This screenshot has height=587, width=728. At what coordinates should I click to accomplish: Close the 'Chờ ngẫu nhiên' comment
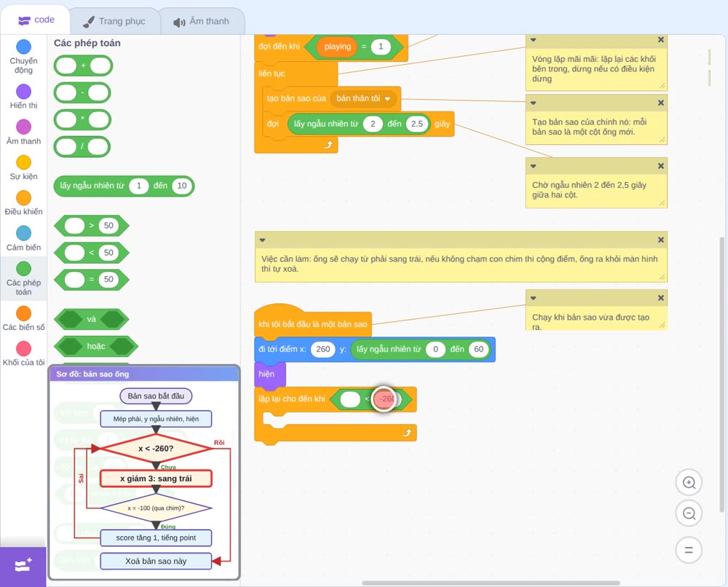[x=661, y=166]
